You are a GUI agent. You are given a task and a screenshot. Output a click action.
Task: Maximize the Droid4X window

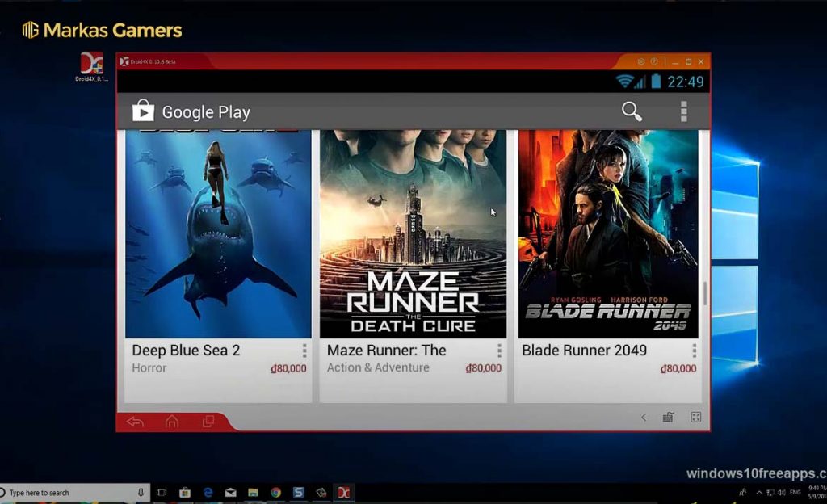coord(688,61)
